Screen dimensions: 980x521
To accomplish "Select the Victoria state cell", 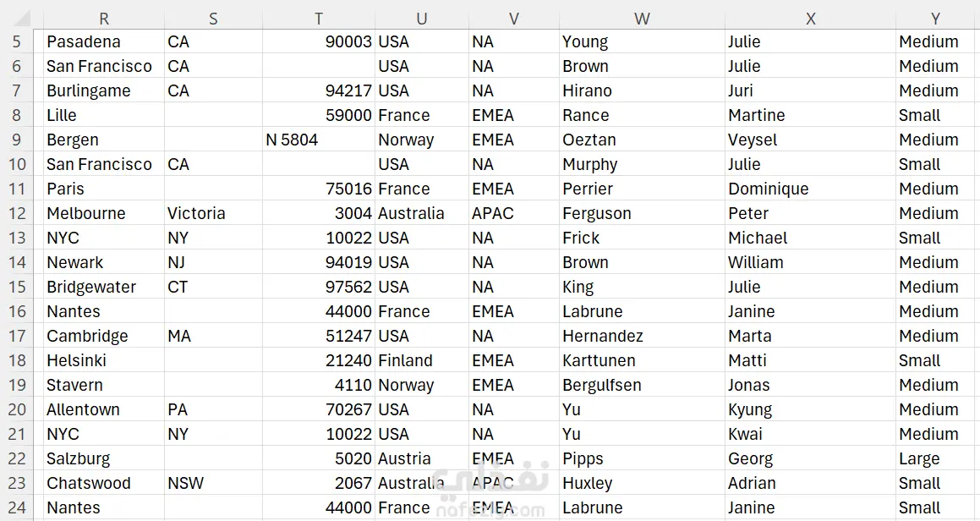I will tap(213, 213).
